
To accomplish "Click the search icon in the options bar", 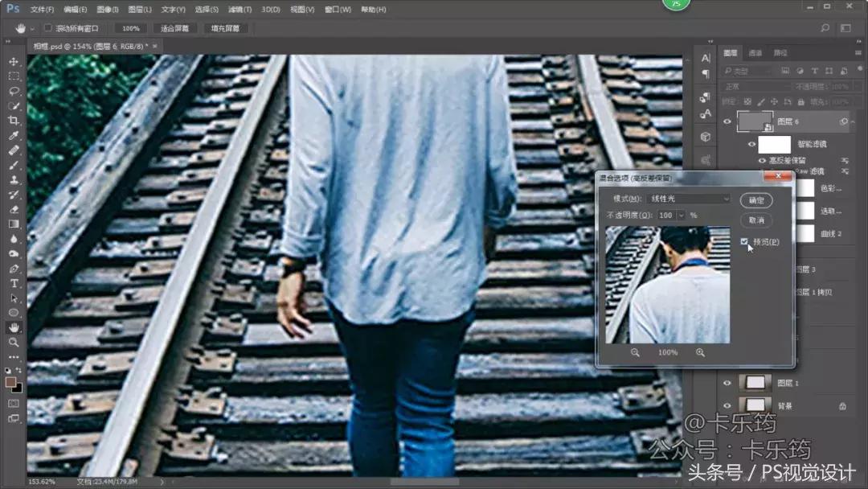I will click(825, 27).
